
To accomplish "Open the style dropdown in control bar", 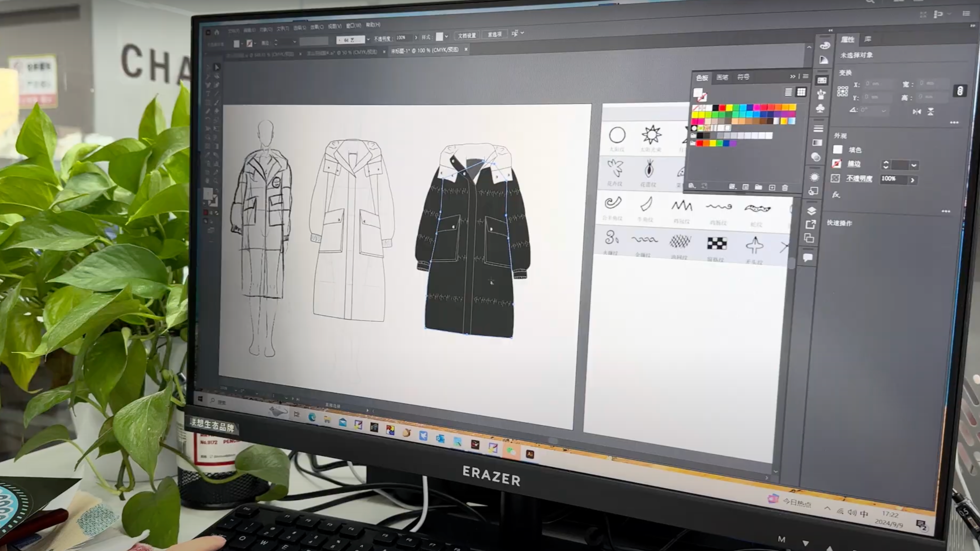I will (x=446, y=37).
